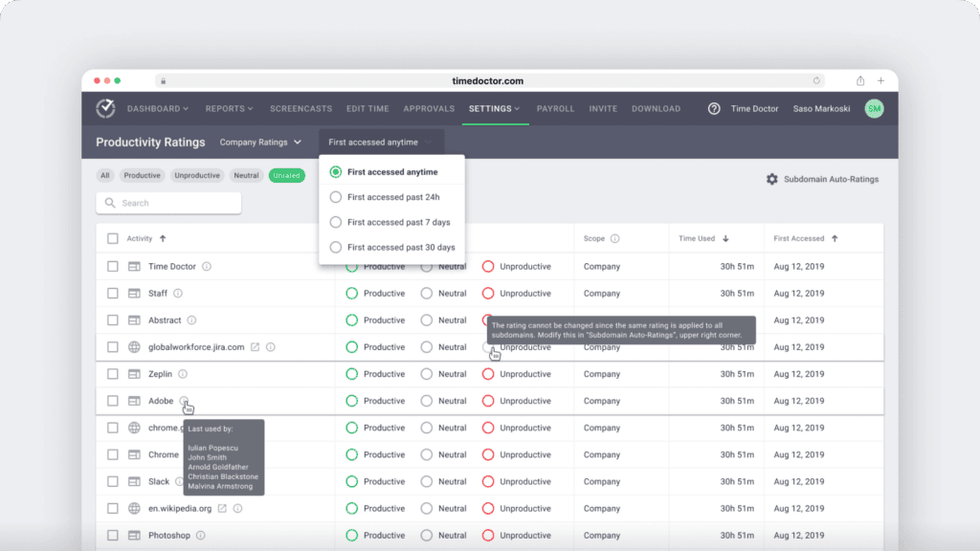The width and height of the screenshot is (980, 551).
Task: Go to the Payroll tab
Action: point(555,109)
